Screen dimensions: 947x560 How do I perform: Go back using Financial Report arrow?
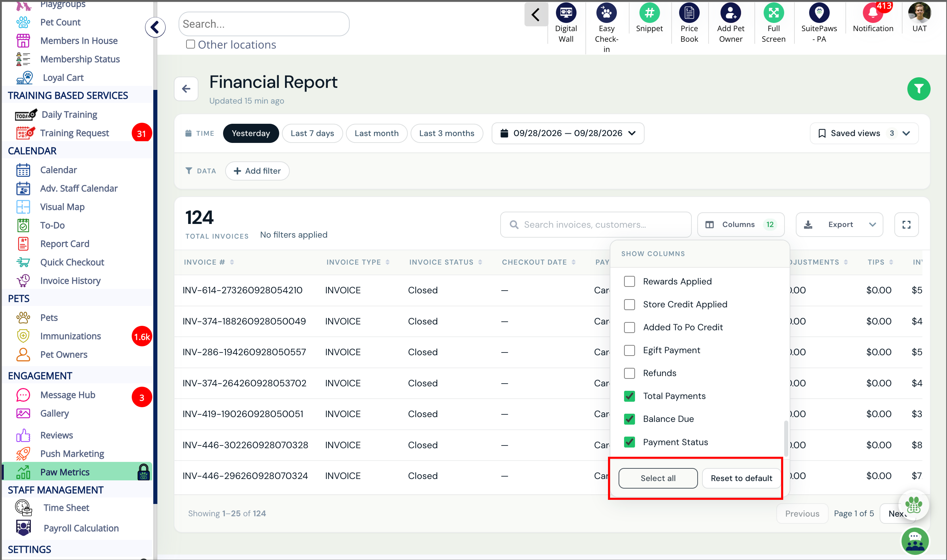click(x=186, y=89)
